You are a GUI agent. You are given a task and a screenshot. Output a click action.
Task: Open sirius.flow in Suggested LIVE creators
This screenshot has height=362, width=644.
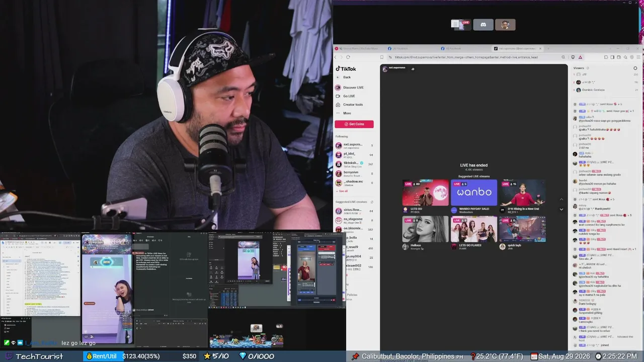pos(354,211)
